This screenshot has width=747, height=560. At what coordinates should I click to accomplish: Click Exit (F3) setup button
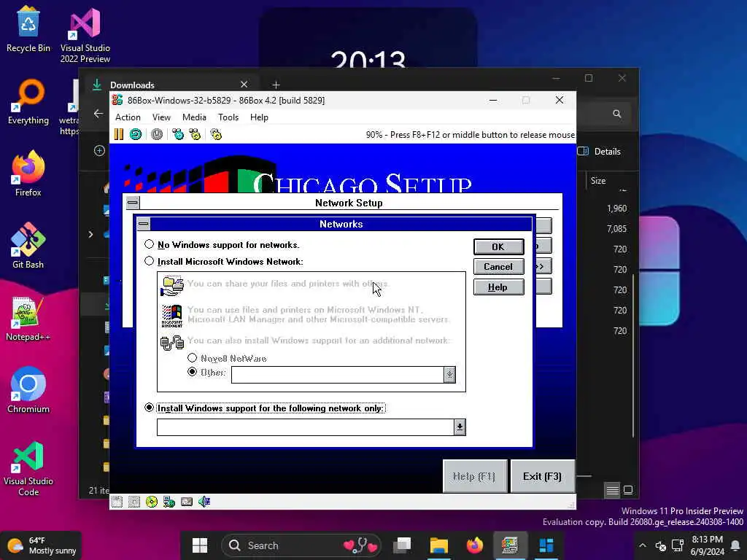tap(542, 476)
